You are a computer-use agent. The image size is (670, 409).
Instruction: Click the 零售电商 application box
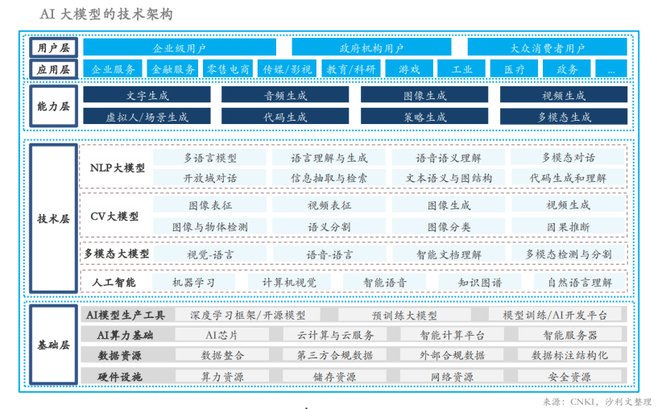[x=227, y=69]
